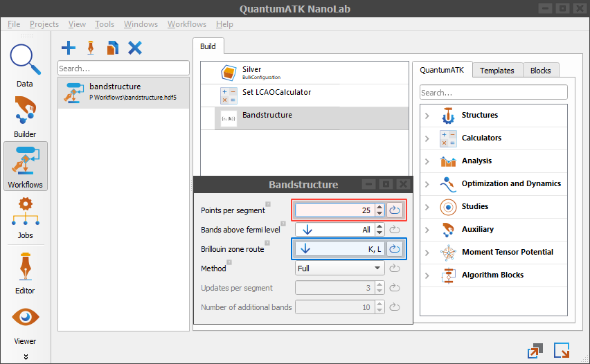Click the Studies category icon
This screenshot has height=364, width=590.
click(x=448, y=207)
